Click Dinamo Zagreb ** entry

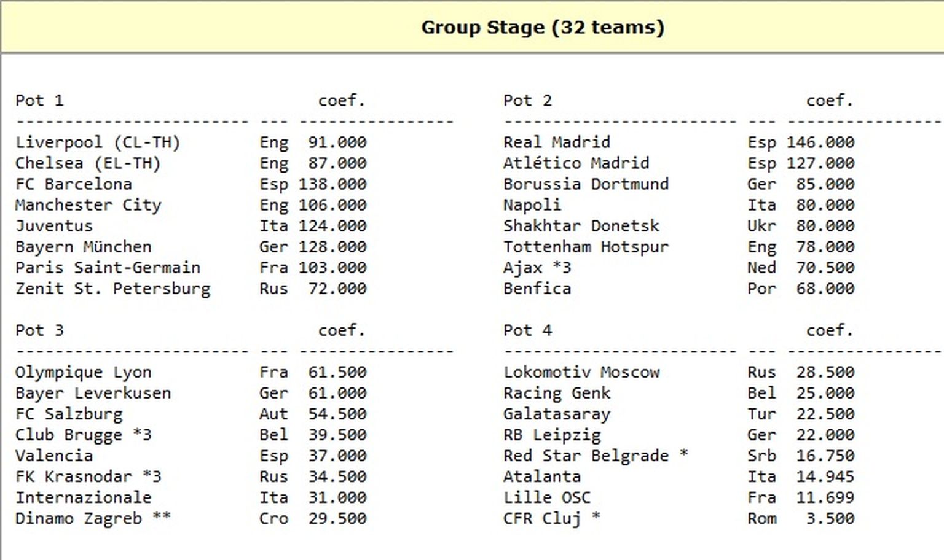[93, 518]
